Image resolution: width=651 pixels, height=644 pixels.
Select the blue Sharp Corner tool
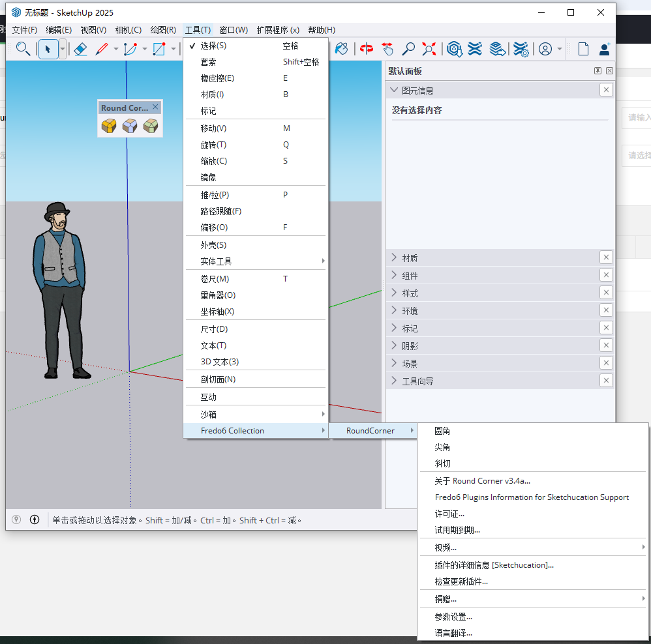(129, 126)
